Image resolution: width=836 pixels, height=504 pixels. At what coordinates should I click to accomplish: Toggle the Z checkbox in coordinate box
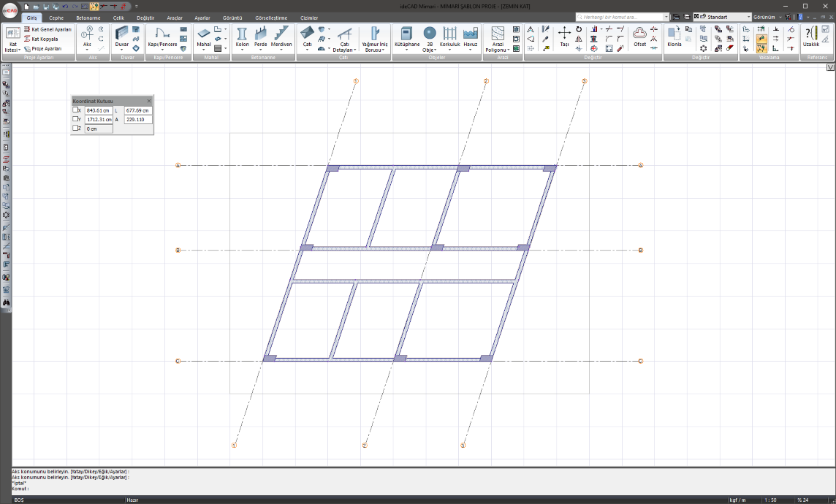pos(75,129)
